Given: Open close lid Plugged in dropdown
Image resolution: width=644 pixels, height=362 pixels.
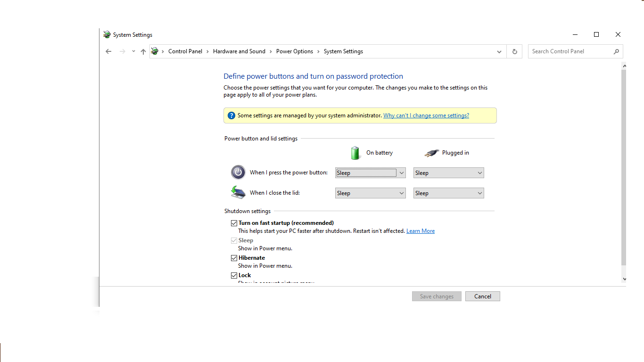Looking at the screenshot, I should 448,193.
